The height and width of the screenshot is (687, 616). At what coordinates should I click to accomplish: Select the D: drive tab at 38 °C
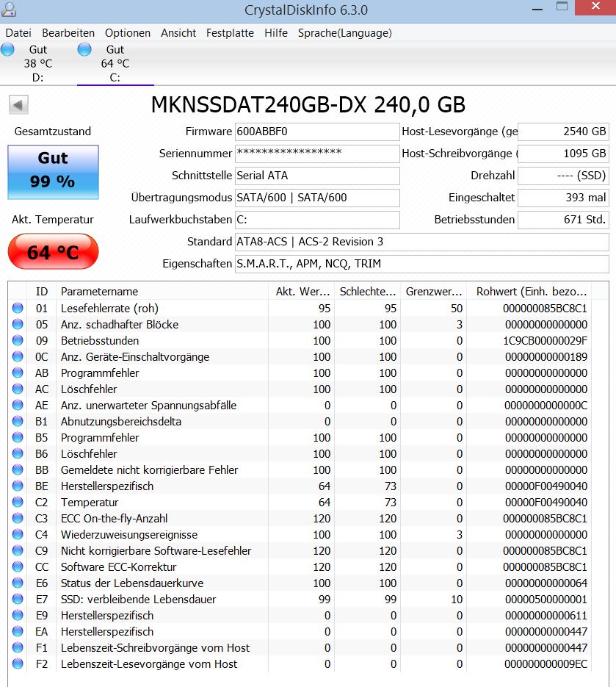click(38, 63)
